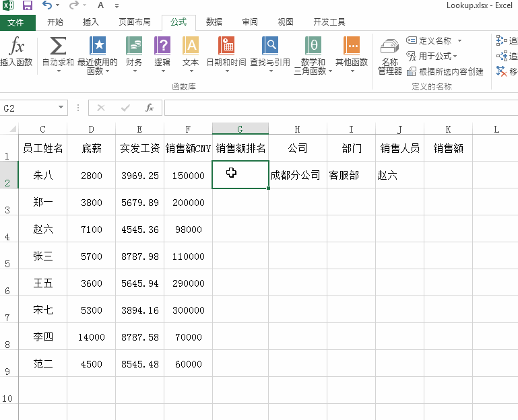Open Recently Used functions star icon
Image resolution: width=518 pixels, height=420 pixels.
pyautogui.click(x=98, y=55)
